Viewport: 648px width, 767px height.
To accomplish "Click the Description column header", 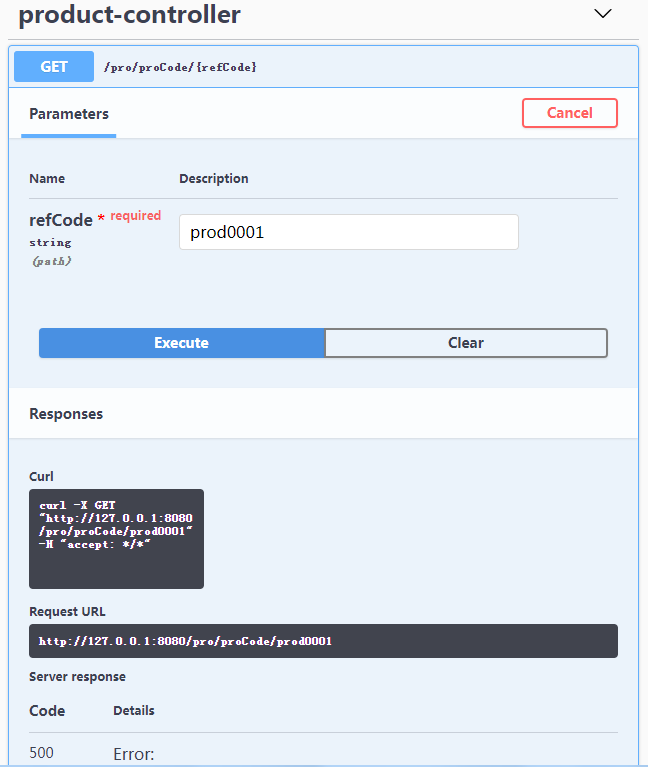I will (213, 179).
